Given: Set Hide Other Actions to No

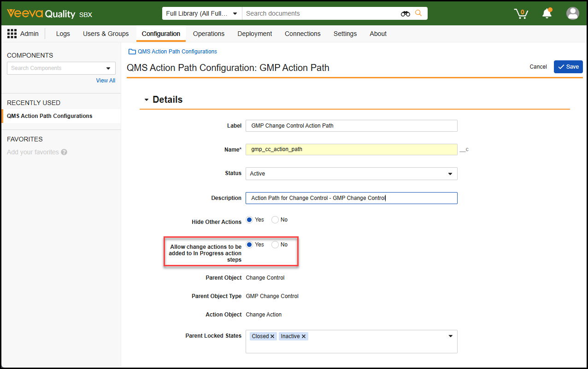Looking at the screenshot, I should pyautogui.click(x=275, y=220).
